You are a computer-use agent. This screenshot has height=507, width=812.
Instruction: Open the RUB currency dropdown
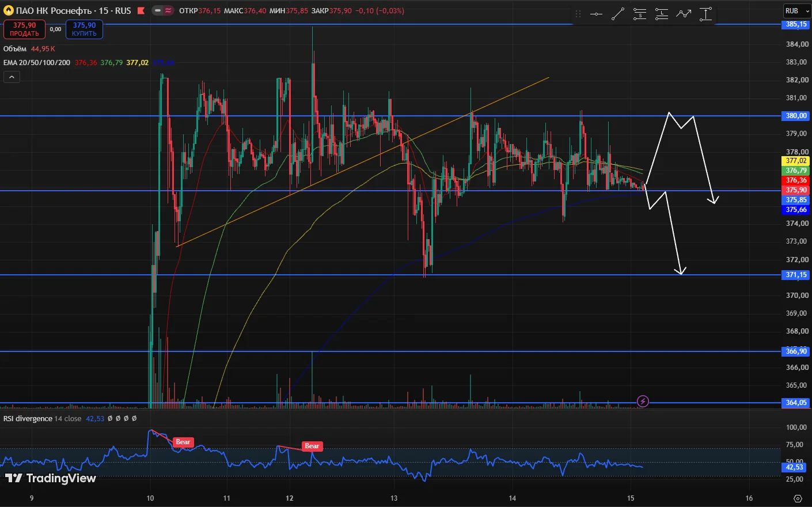(x=796, y=11)
